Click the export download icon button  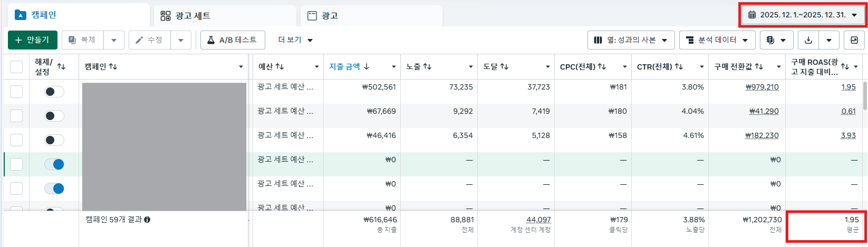point(807,40)
